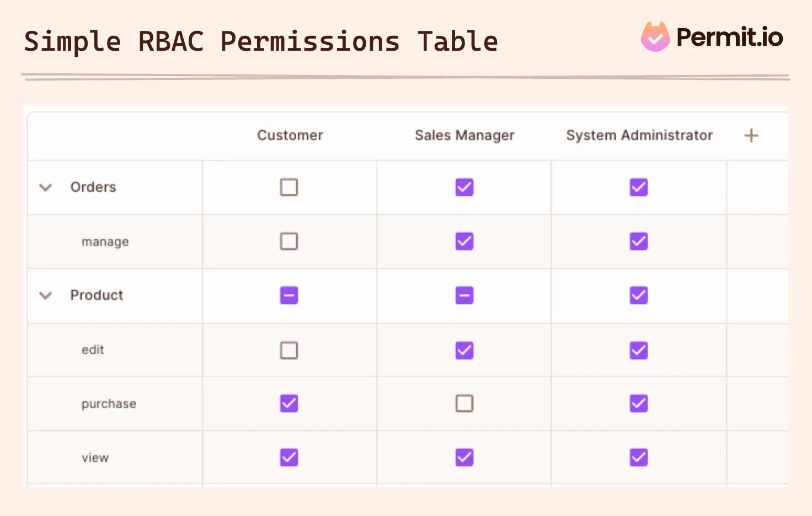
Task: Uncheck Product for System Administrator
Action: coord(638,295)
